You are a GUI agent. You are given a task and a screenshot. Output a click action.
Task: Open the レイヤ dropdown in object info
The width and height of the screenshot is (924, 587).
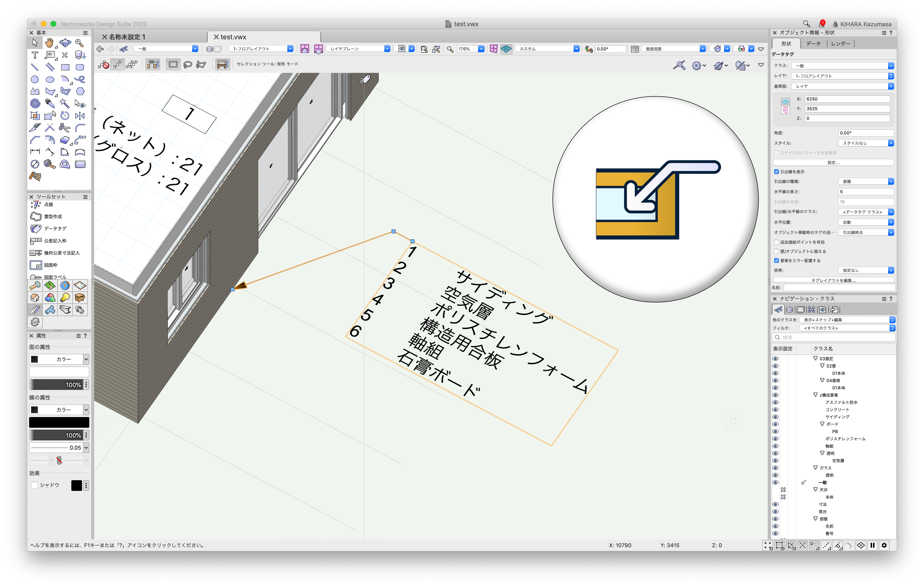tap(843, 76)
